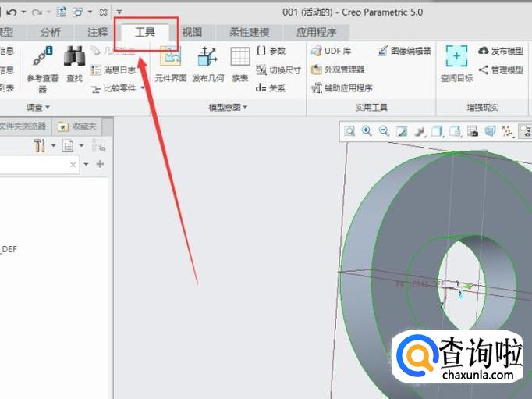Open the 参考查看器 tool
Screen dimensions: 532x399
(x=42, y=69)
